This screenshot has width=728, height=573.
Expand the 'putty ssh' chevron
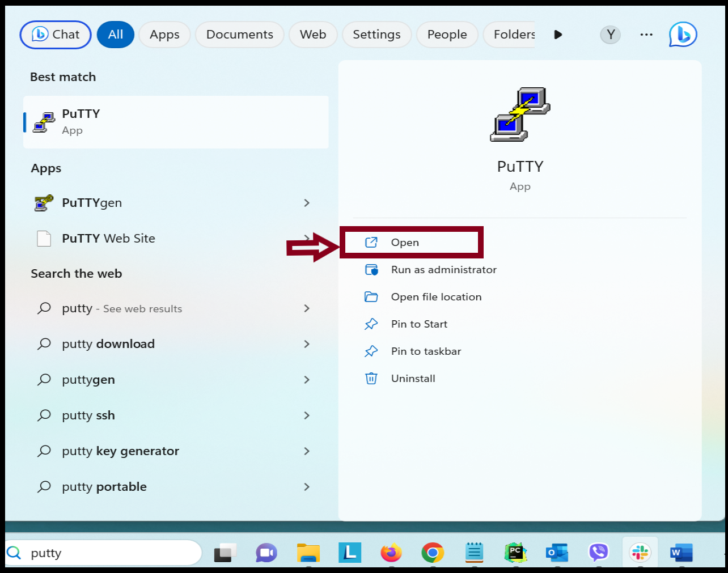click(307, 415)
